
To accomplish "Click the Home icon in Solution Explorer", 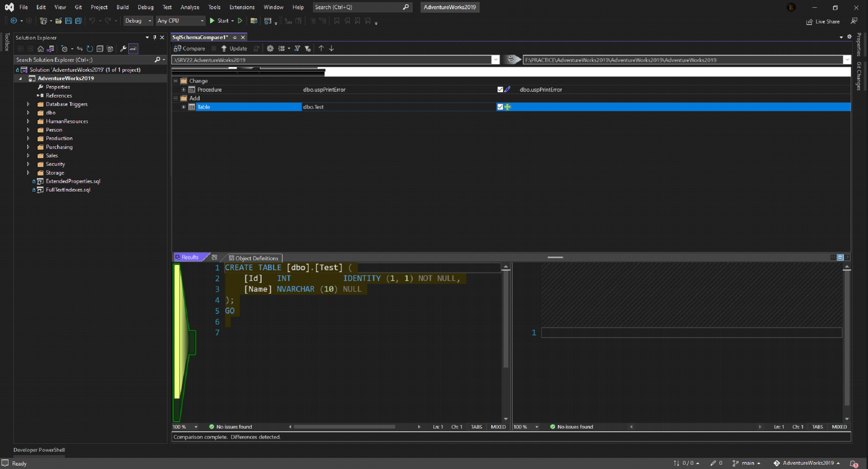I will point(40,49).
